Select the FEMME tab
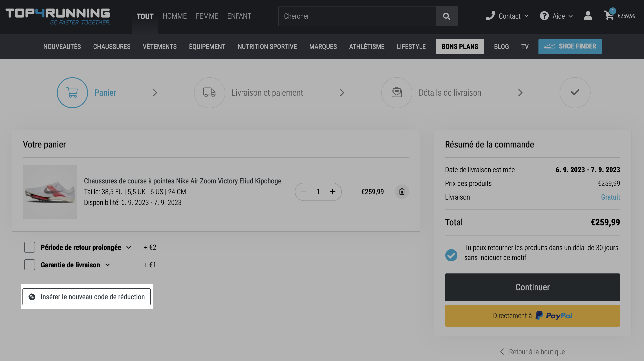The image size is (644, 361). point(207,16)
